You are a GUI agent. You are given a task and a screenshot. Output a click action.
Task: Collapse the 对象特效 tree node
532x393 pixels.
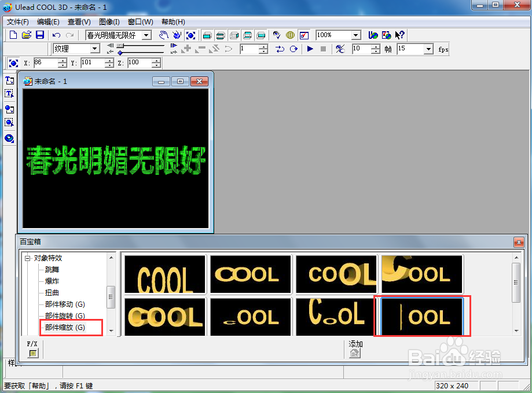(x=27, y=258)
